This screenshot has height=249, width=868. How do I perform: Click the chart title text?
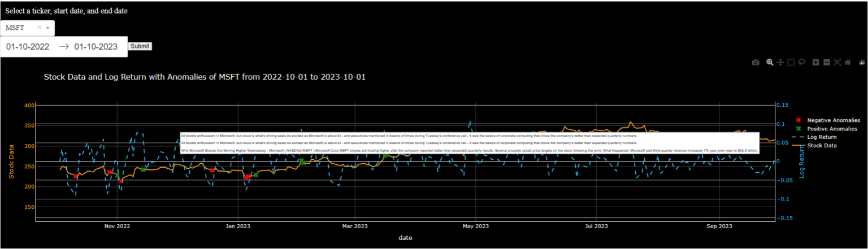(x=205, y=77)
